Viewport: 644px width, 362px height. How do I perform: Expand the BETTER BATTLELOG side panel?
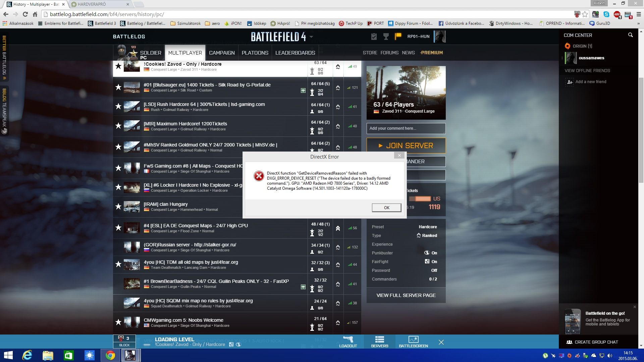[4, 58]
